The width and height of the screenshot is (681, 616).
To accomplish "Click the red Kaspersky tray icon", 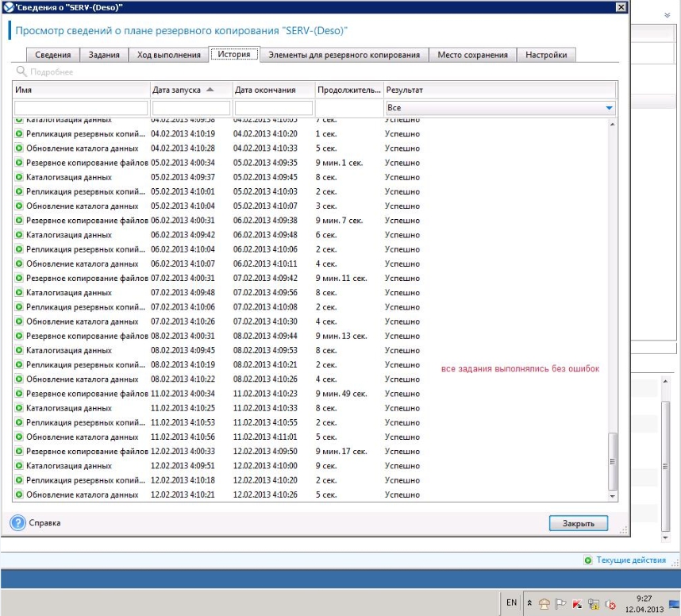I will click(577, 604).
